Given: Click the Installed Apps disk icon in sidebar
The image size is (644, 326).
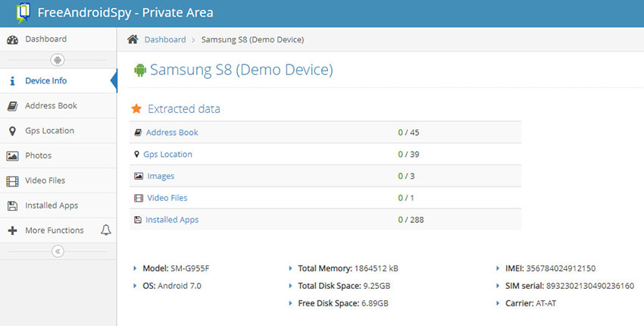Looking at the screenshot, I should 12,205.
